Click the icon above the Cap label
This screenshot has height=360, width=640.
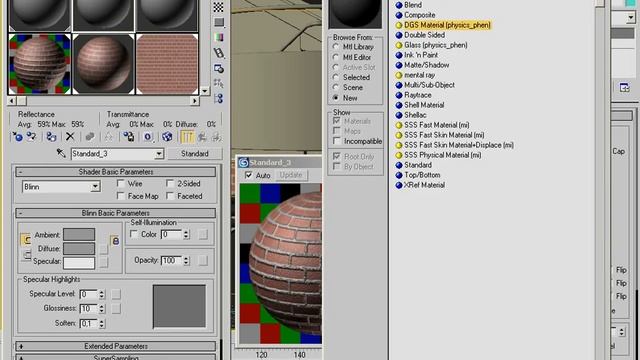[624, 88]
